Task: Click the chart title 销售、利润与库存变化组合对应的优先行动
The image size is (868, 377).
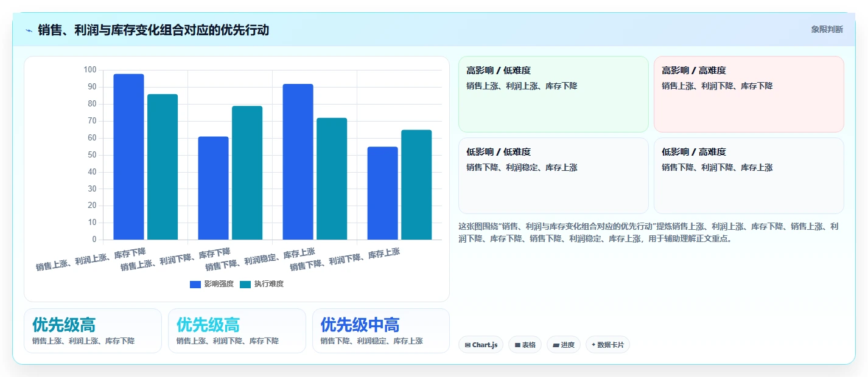Action: (x=153, y=30)
